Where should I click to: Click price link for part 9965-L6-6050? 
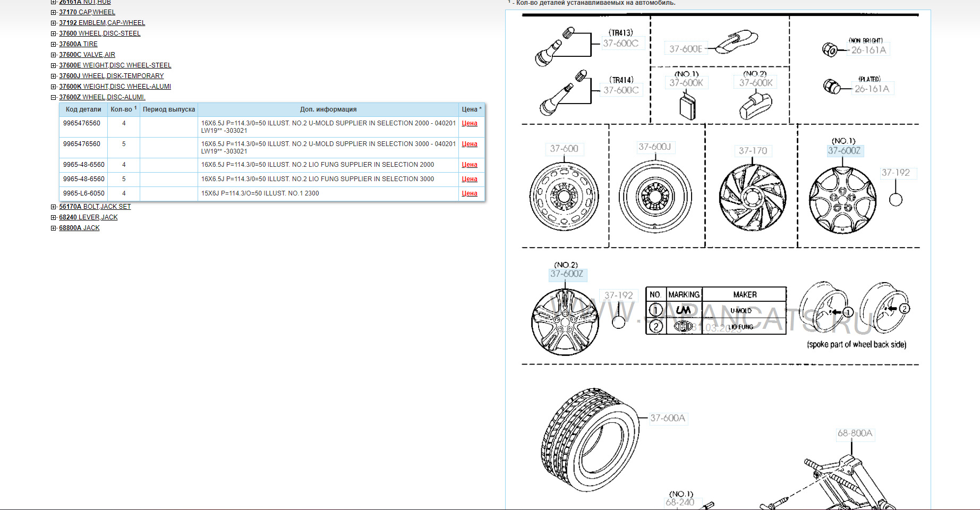coord(470,193)
